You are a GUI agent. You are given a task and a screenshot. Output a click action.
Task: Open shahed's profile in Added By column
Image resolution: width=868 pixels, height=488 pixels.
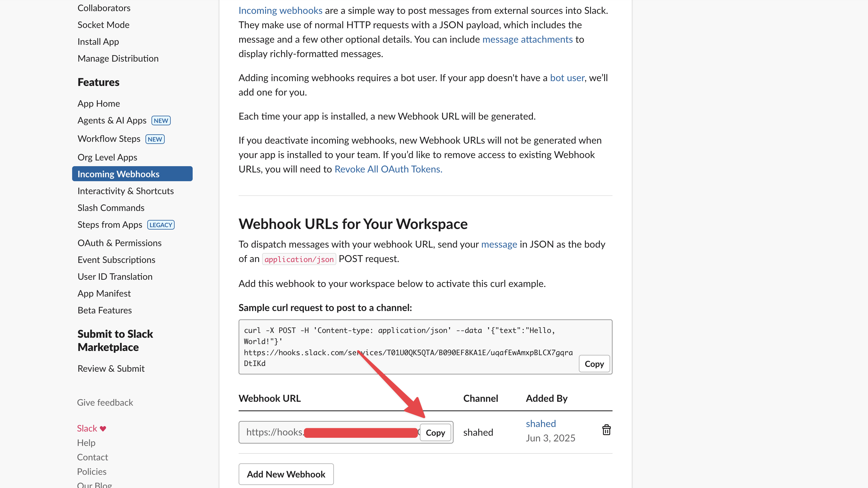[x=540, y=423]
